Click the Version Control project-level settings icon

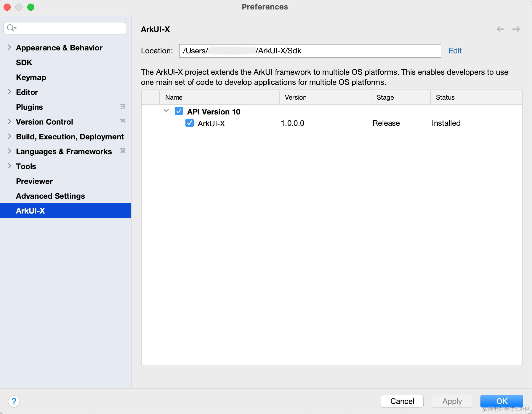tap(122, 121)
